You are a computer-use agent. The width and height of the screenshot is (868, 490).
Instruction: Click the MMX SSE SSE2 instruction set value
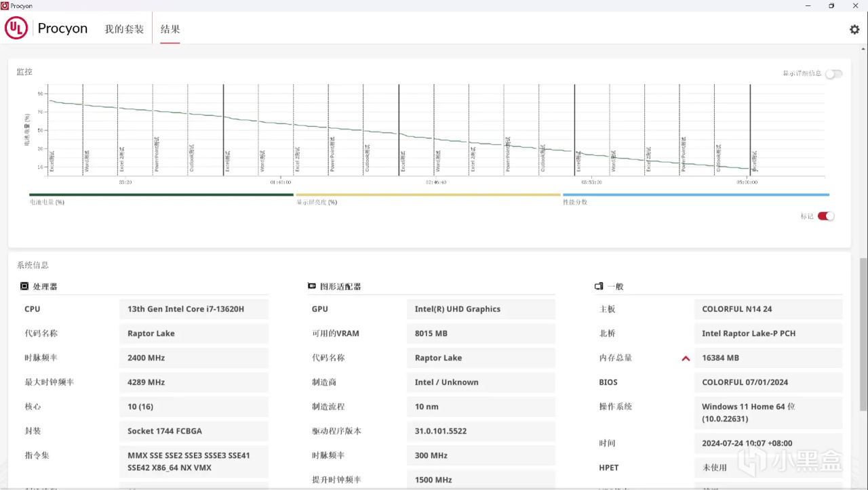(x=194, y=462)
